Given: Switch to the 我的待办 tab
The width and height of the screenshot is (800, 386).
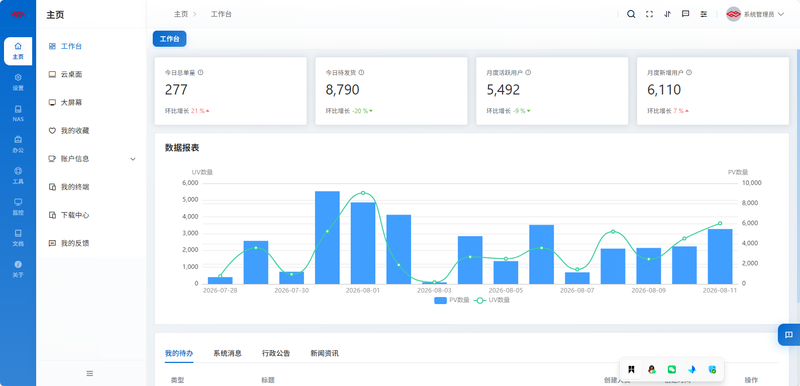Looking at the screenshot, I should coord(179,353).
